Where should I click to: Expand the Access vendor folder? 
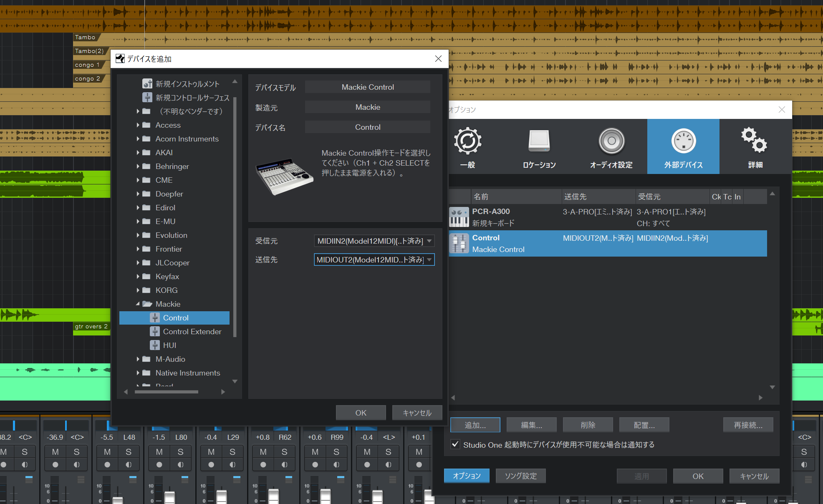tap(138, 125)
